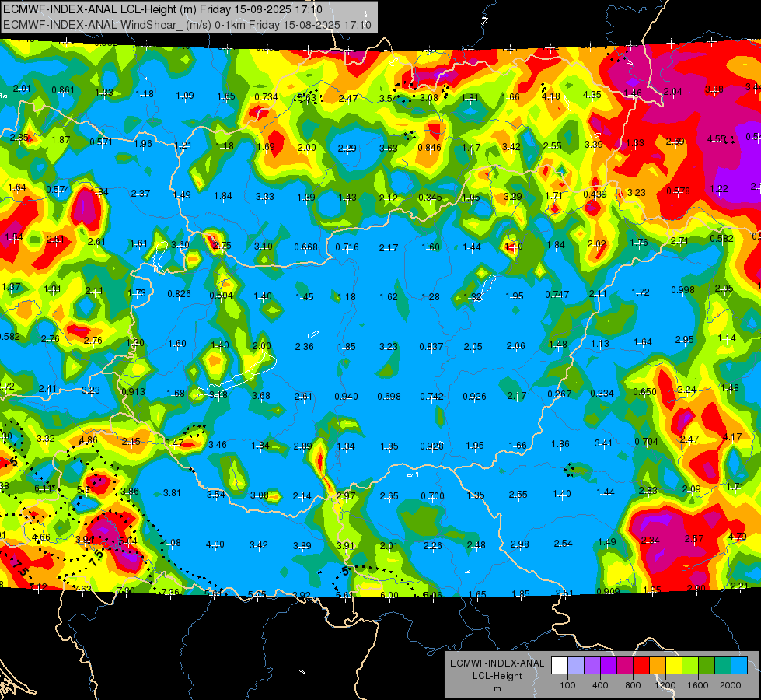
Task: Select the grid value 3.60
Action: 180,245
